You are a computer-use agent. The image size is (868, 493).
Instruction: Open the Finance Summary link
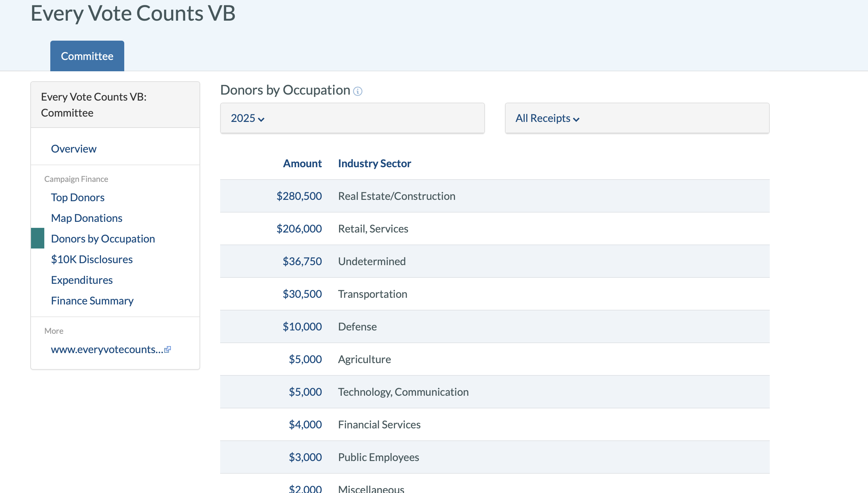tap(92, 301)
